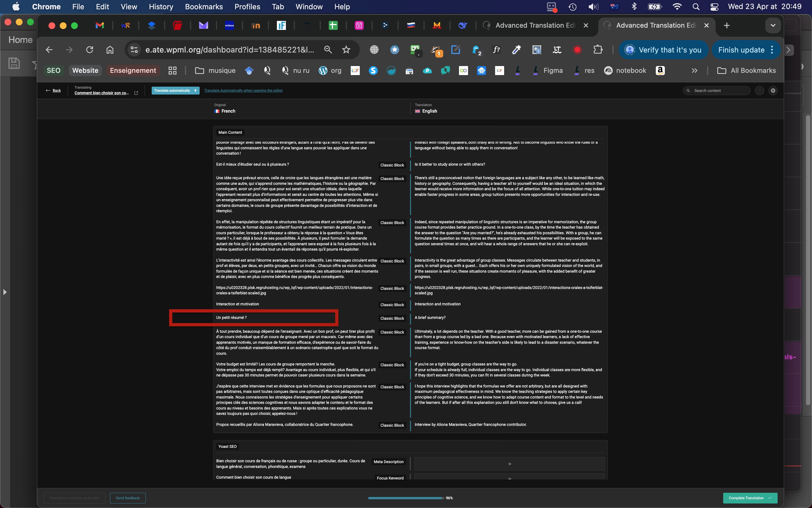Open the View menu
This screenshot has width=812, height=508.
(129, 7)
